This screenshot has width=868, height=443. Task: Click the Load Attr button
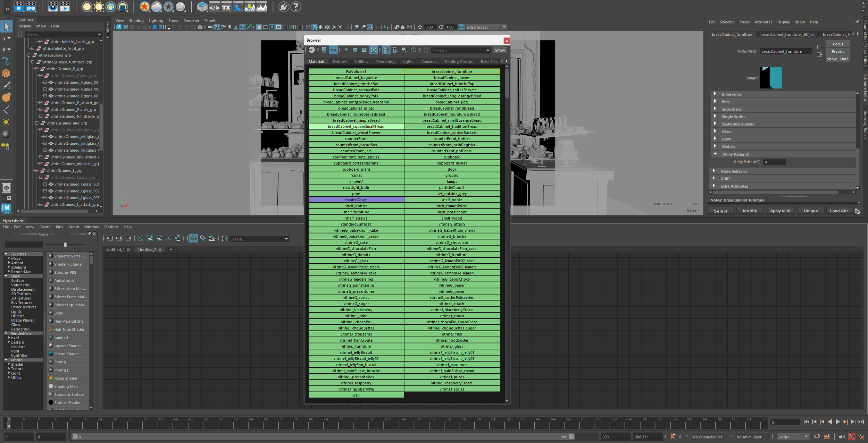[838, 211]
